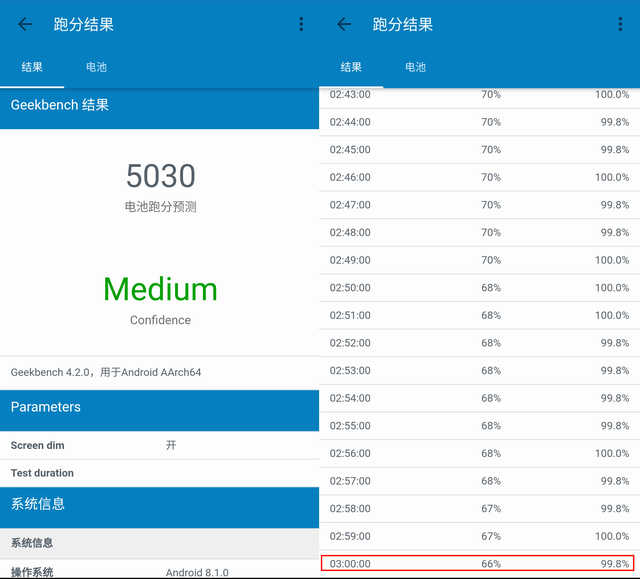Screen dimensions: 640x579
Task: Select the 02:49:00 row
Action: [480, 260]
